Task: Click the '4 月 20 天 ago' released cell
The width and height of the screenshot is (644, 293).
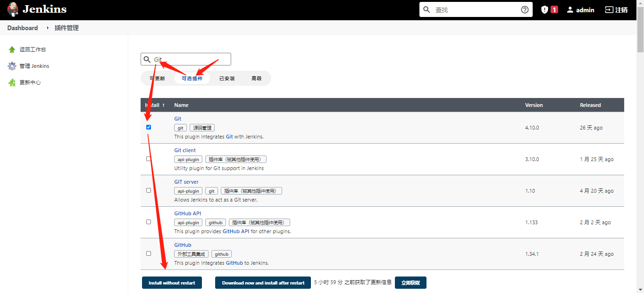Action: pyautogui.click(x=597, y=191)
